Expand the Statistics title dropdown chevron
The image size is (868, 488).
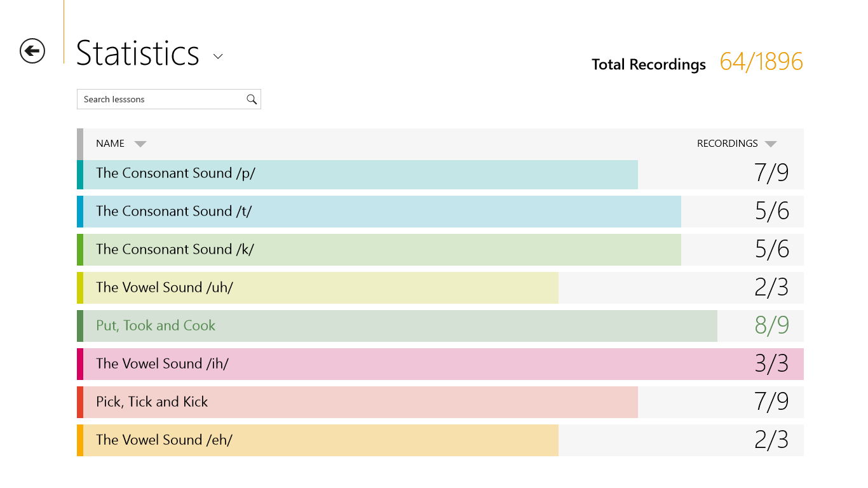point(218,57)
